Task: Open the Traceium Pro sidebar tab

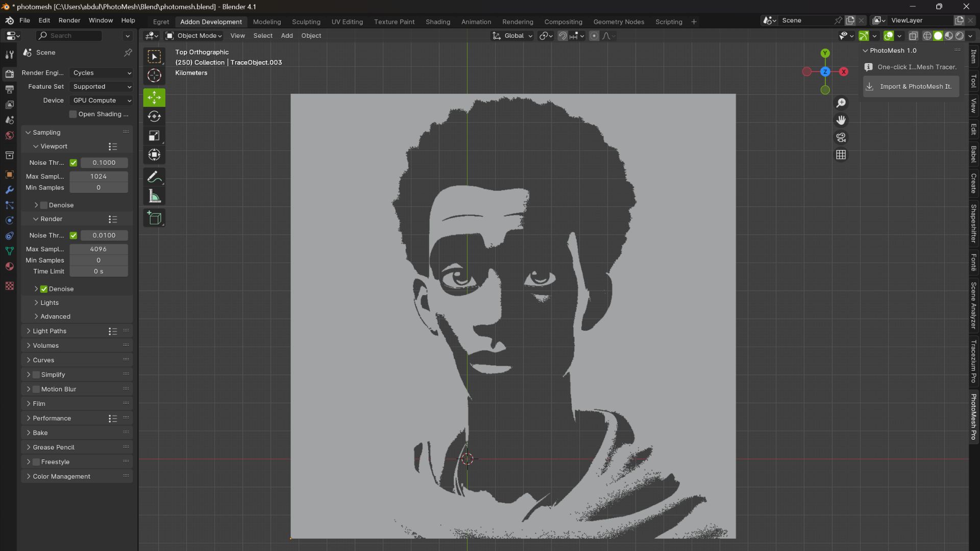Action: [x=974, y=361]
